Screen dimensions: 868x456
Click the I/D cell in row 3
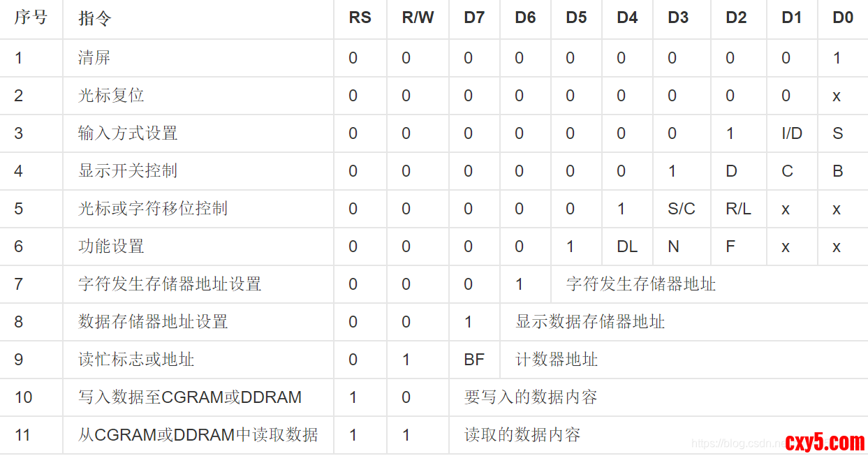pyautogui.click(x=792, y=133)
